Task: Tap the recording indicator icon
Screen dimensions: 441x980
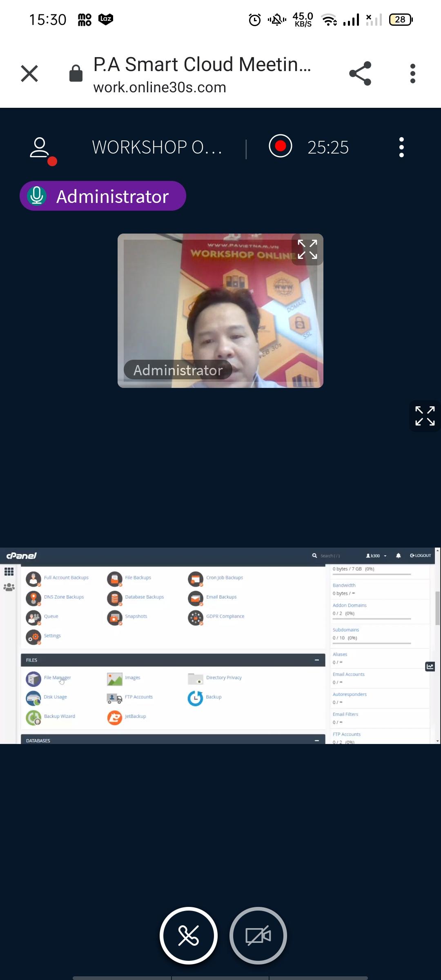Action: click(281, 146)
